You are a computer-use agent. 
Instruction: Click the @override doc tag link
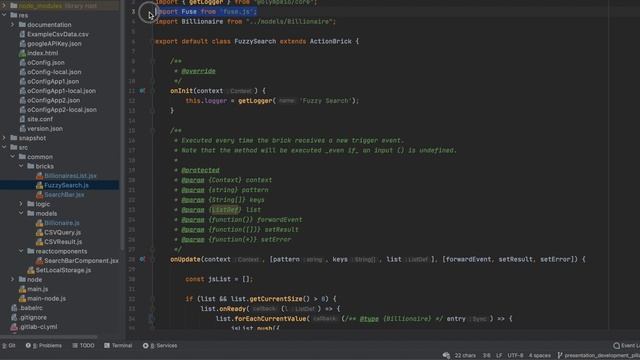tap(198, 71)
